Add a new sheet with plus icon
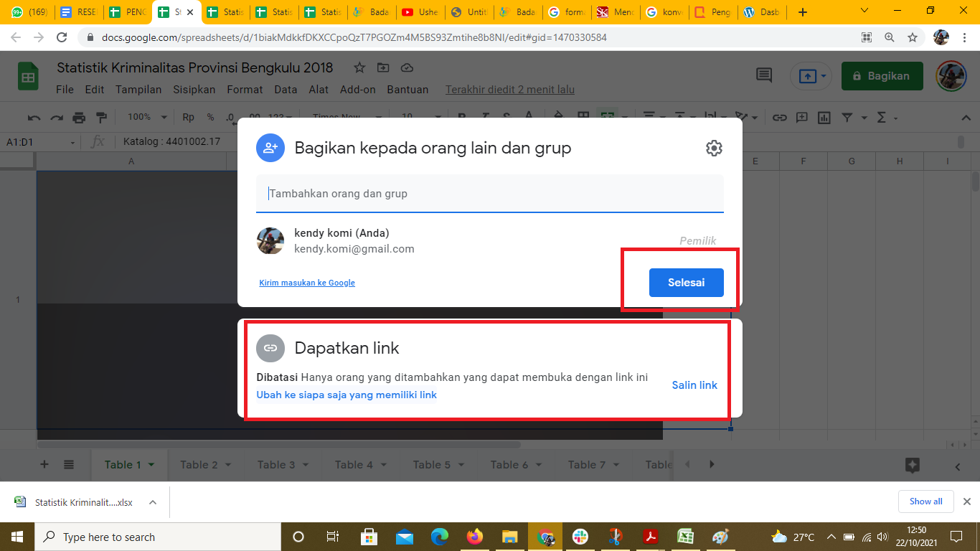The image size is (980, 551). 44,464
